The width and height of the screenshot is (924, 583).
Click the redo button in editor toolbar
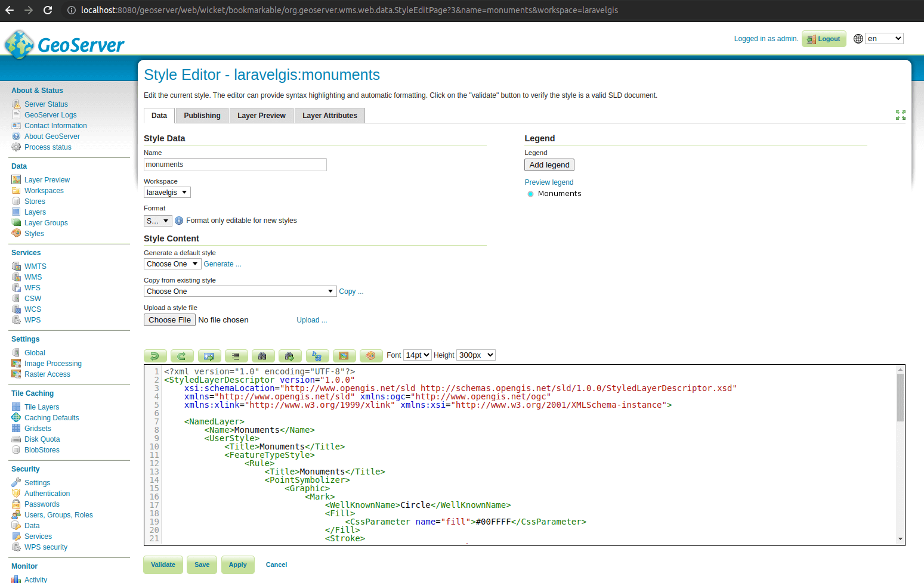point(182,356)
